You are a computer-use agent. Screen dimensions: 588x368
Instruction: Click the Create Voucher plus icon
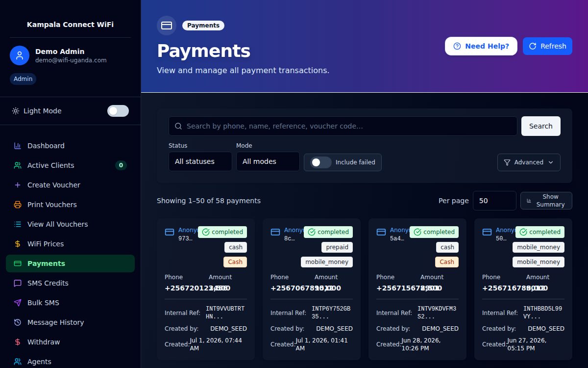pyautogui.click(x=18, y=185)
